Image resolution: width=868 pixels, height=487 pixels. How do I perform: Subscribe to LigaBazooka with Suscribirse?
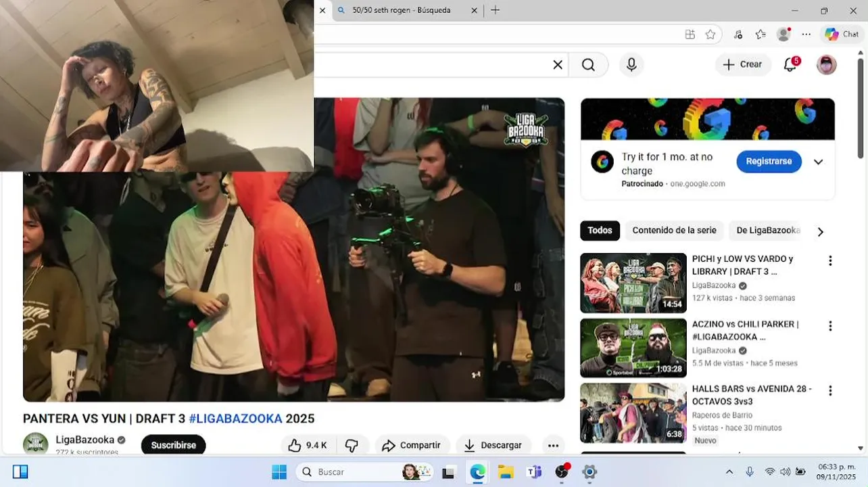[x=174, y=445]
